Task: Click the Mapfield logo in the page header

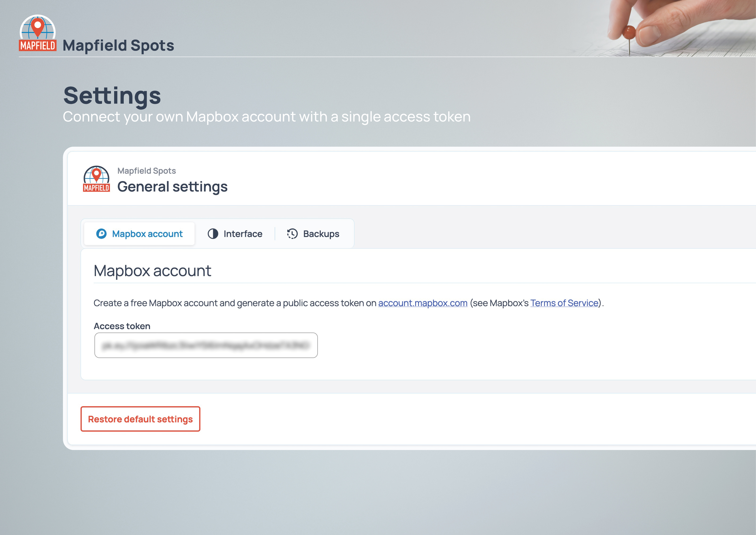Action: point(38,33)
